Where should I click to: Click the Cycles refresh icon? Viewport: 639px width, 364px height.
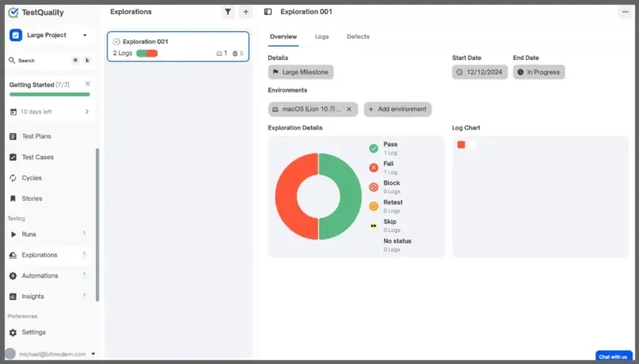[13, 178]
